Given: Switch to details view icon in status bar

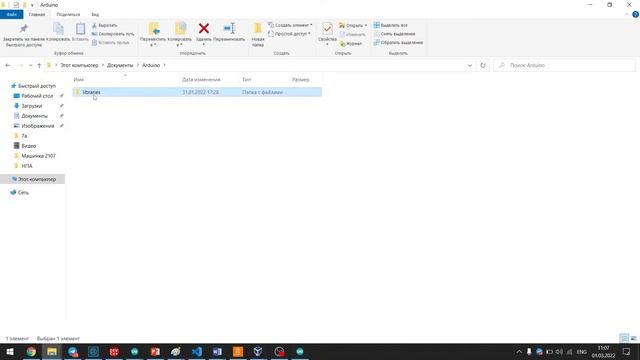Looking at the screenshot, I should pos(624,338).
